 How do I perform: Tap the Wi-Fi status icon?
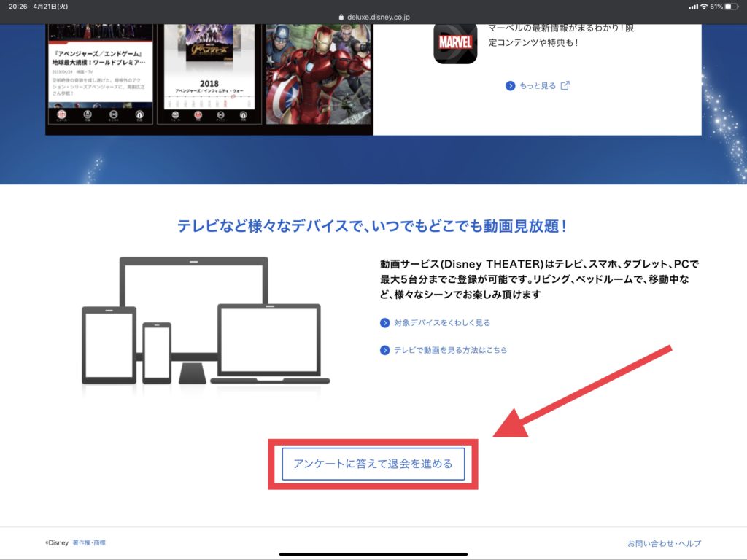[x=704, y=7]
